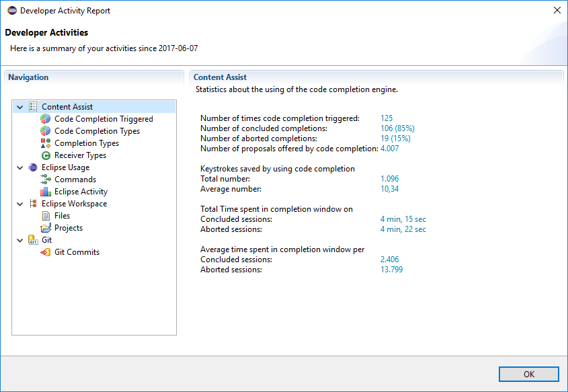Image resolution: width=568 pixels, height=392 pixels.
Task: Click the 'Number of times code completion triggered' label
Action: coord(280,118)
